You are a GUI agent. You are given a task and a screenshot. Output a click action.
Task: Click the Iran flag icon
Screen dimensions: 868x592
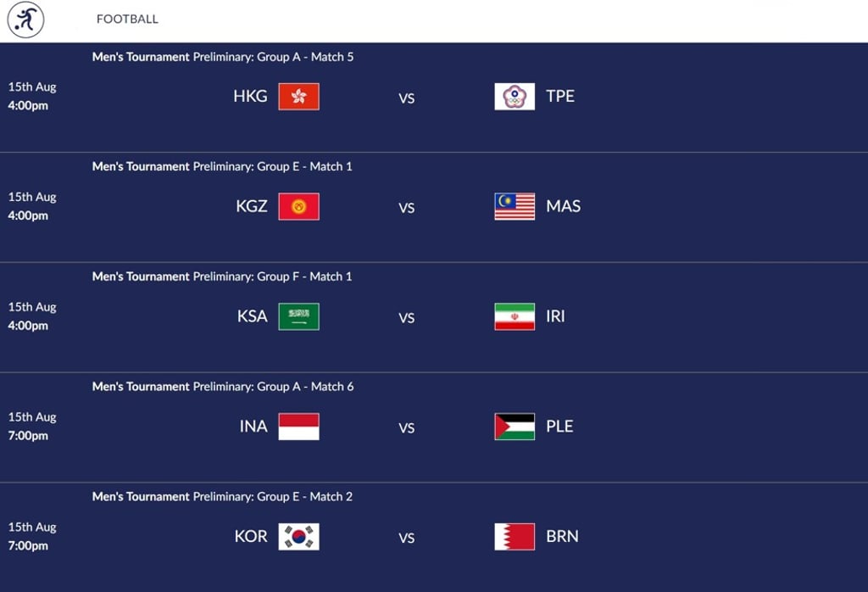[x=515, y=316]
